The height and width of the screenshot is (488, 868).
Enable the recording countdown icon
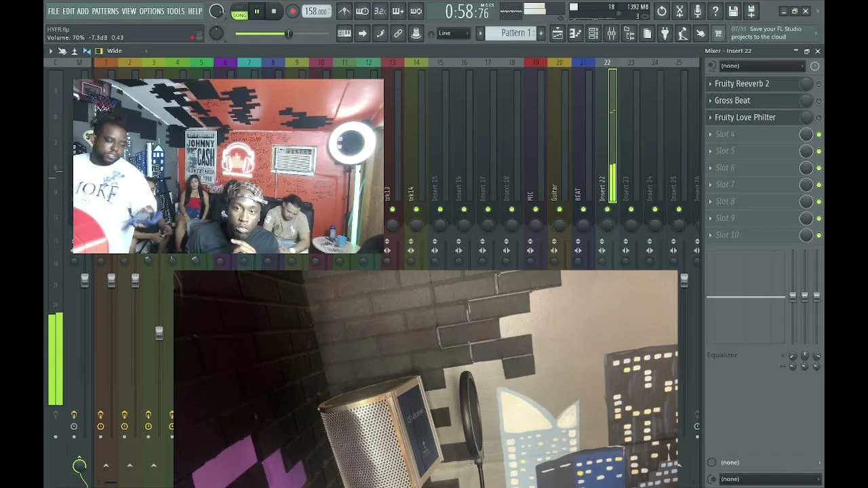[380, 11]
